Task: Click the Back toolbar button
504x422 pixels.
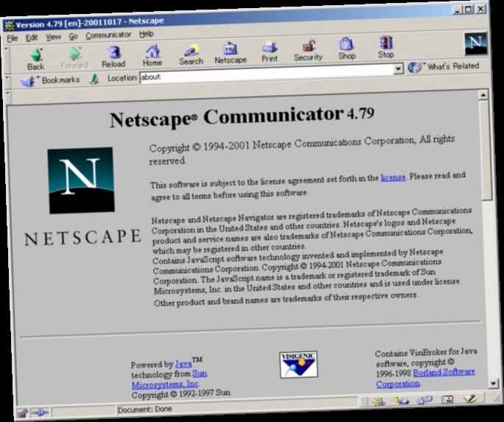Action: click(36, 60)
